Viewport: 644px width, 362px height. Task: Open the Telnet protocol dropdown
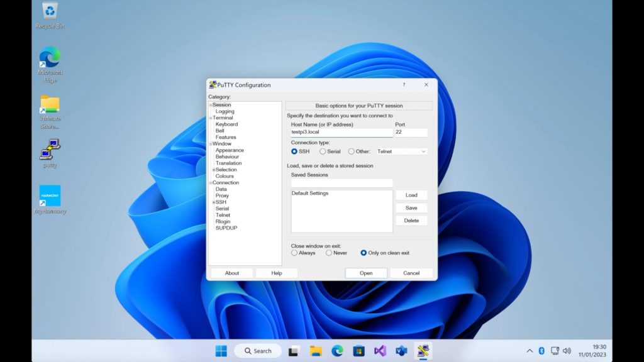pos(401,151)
